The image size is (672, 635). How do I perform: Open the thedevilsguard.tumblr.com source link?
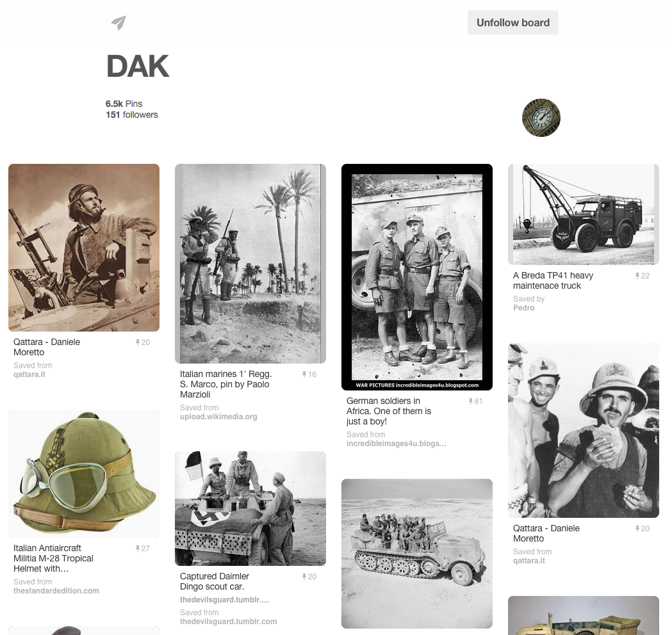pos(229,622)
